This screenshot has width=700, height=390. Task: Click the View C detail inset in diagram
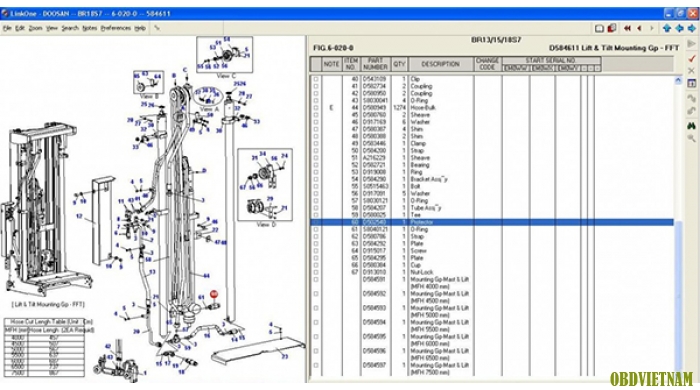pos(225,55)
